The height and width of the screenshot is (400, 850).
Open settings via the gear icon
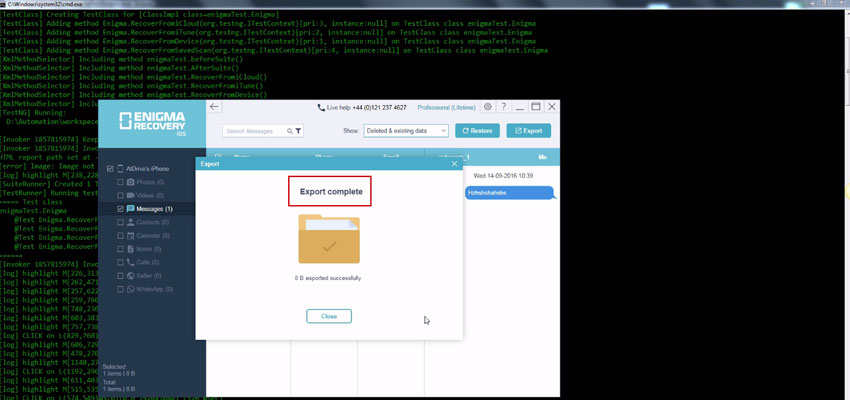coord(487,107)
